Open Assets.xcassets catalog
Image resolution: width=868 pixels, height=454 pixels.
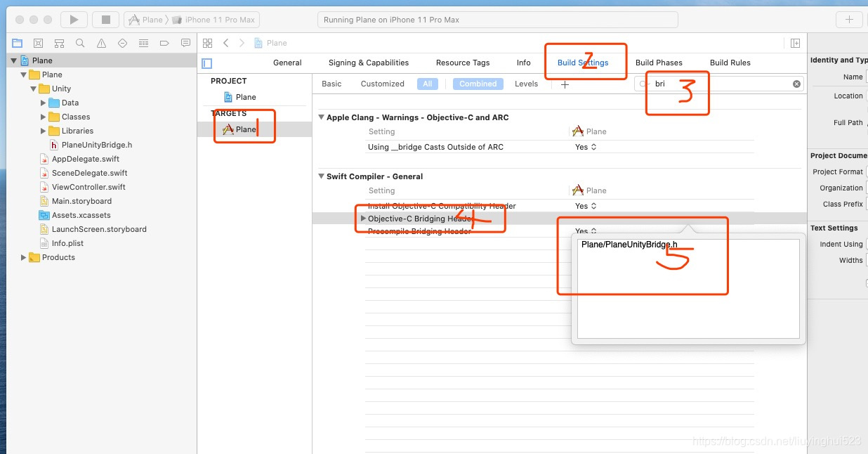pos(81,215)
